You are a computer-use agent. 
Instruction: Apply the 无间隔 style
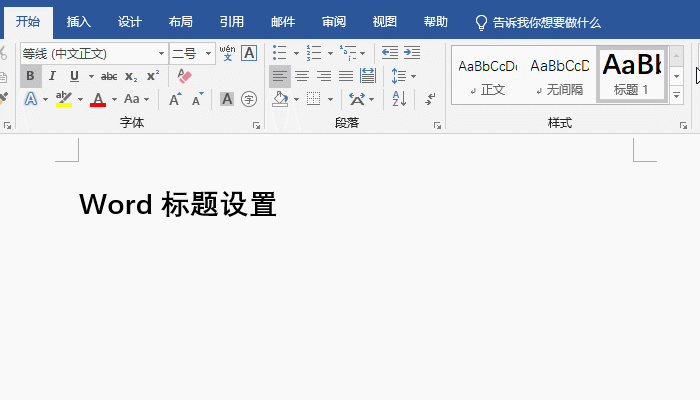559,75
